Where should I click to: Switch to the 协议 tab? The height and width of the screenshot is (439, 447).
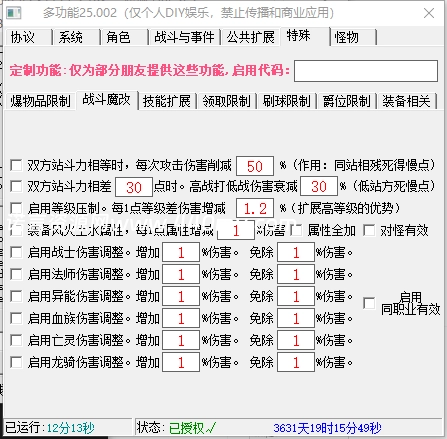click(x=28, y=37)
